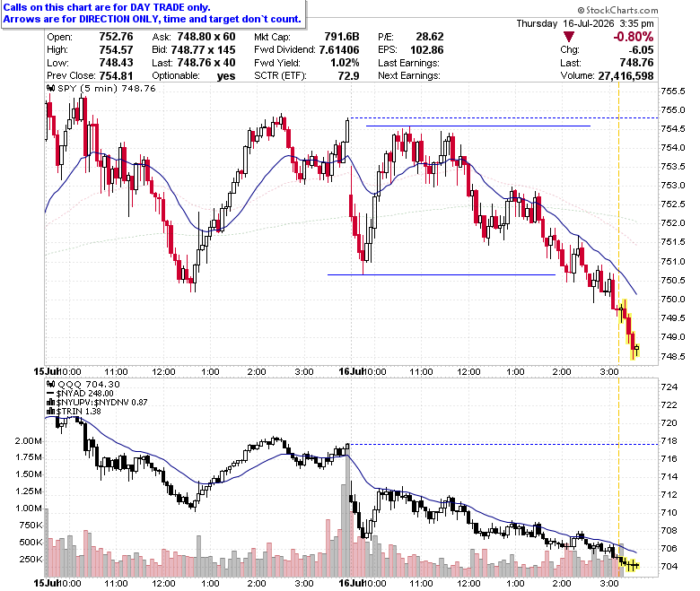
Task: Select the Fwd Yield value 1.02%
Action: [346, 63]
